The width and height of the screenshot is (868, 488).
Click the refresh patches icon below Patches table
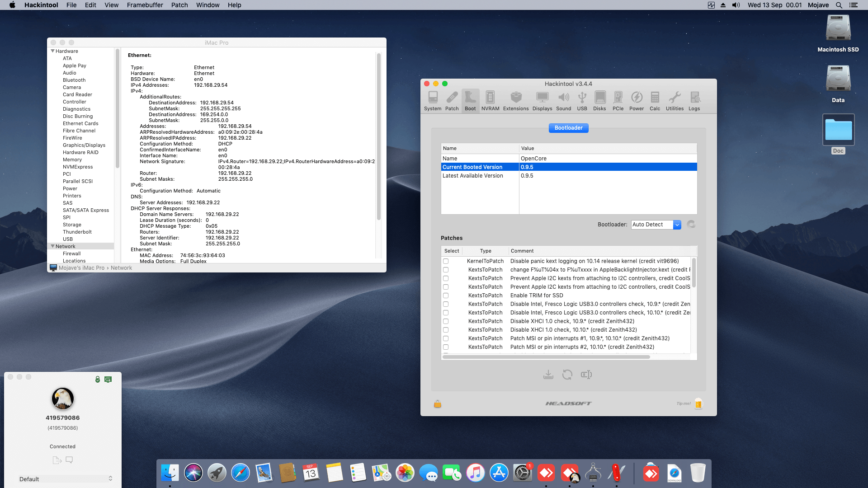567,375
